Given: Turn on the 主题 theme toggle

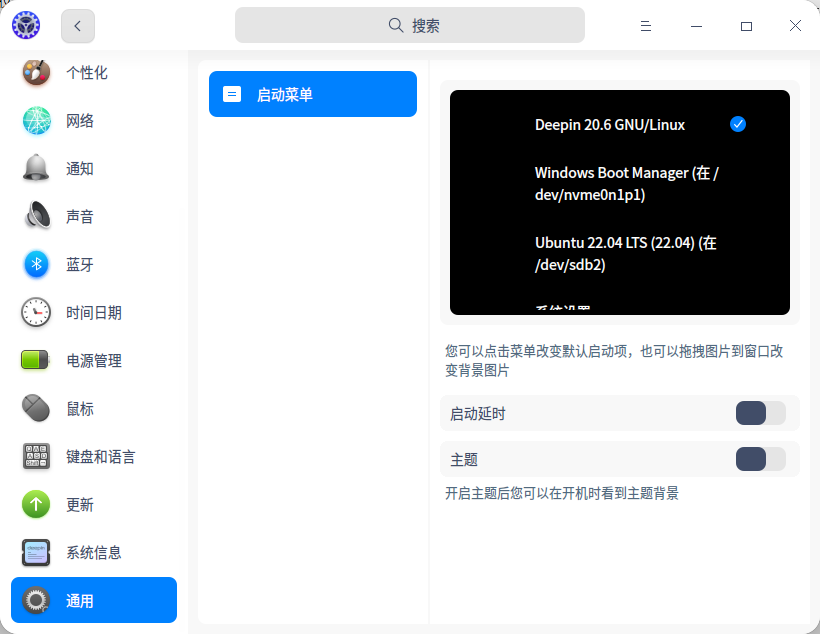Looking at the screenshot, I should pyautogui.click(x=760, y=459).
